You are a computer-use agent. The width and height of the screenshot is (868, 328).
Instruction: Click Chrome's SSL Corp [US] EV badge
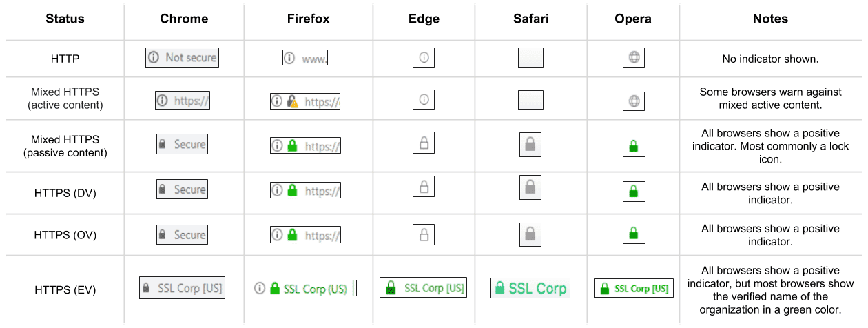[x=182, y=288]
